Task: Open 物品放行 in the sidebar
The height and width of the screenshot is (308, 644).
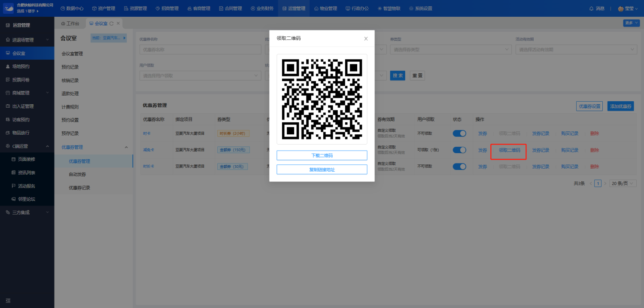Action: click(27, 133)
